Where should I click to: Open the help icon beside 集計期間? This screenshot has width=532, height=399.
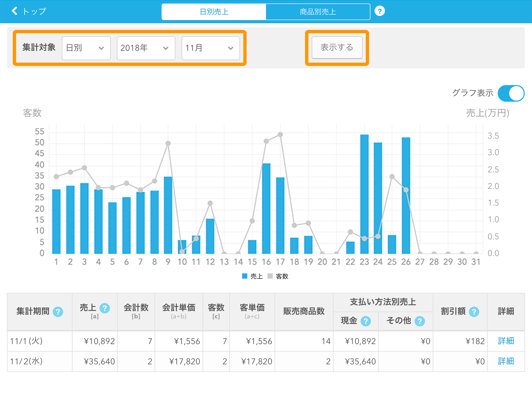click(x=58, y=312)
